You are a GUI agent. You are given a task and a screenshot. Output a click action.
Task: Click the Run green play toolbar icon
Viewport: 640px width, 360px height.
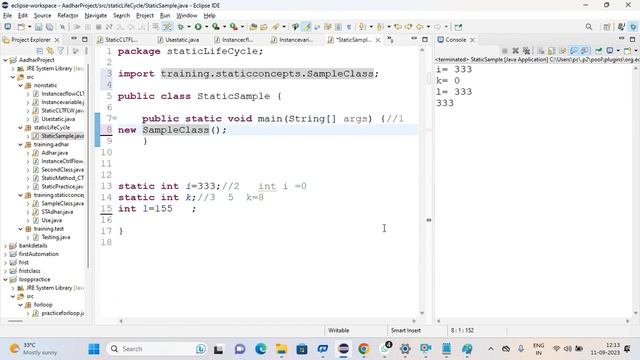[198, 27]
